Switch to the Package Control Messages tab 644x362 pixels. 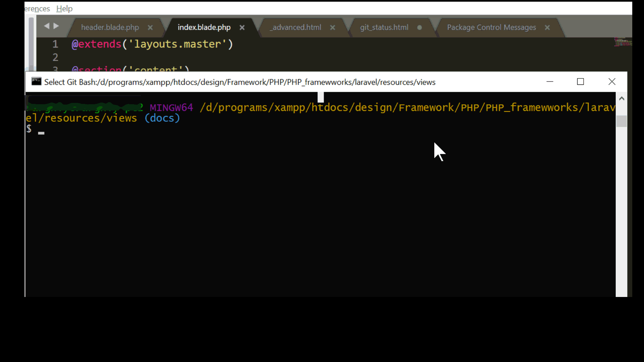[x=491, y=27]
